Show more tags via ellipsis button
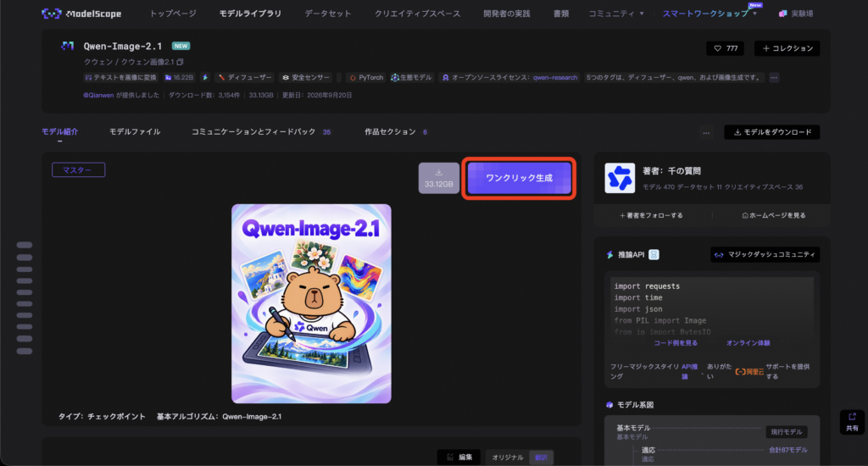This screenshot has height=466, width=868. [x=774, y=77]
